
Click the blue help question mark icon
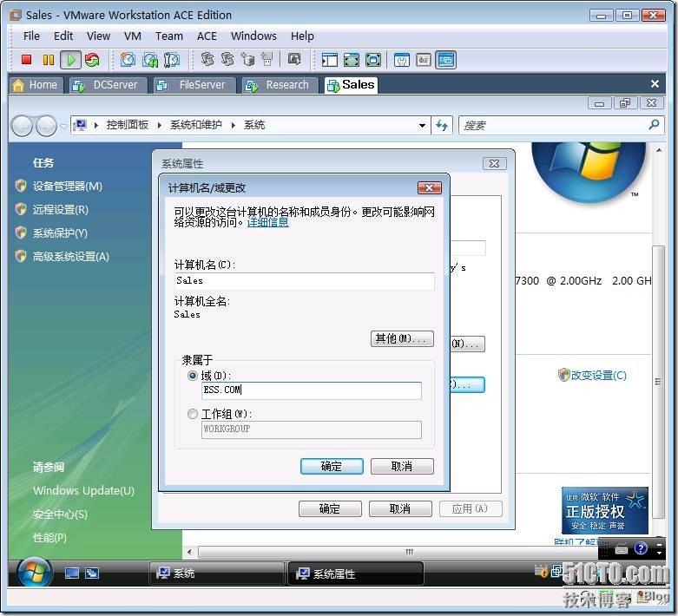coord(641,548)
